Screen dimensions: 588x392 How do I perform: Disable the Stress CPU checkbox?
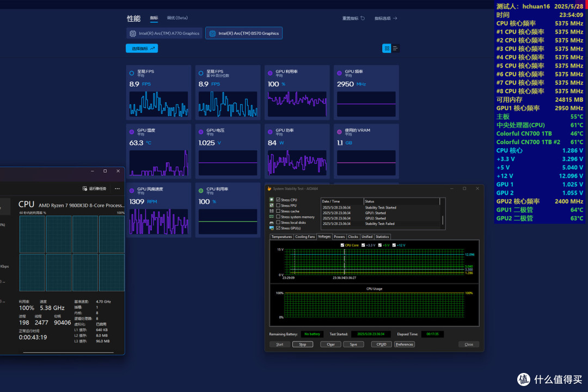pyautogui.click(x=278, y=200)
